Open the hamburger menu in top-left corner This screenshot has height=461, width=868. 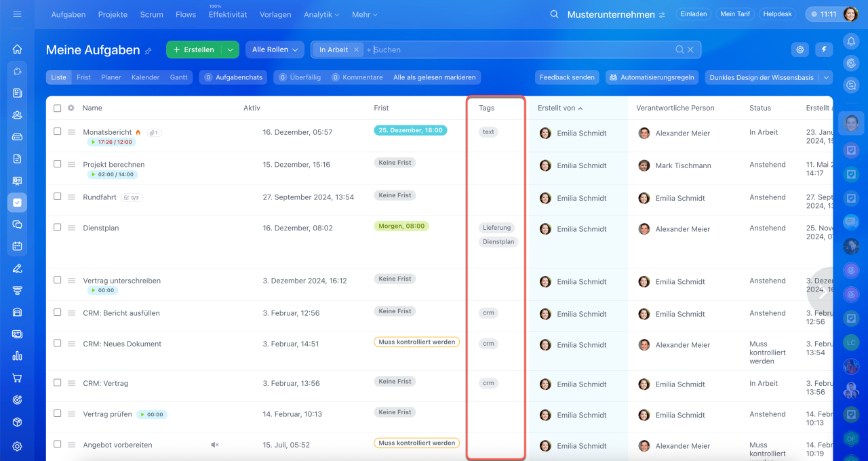(x=17, y=14)
